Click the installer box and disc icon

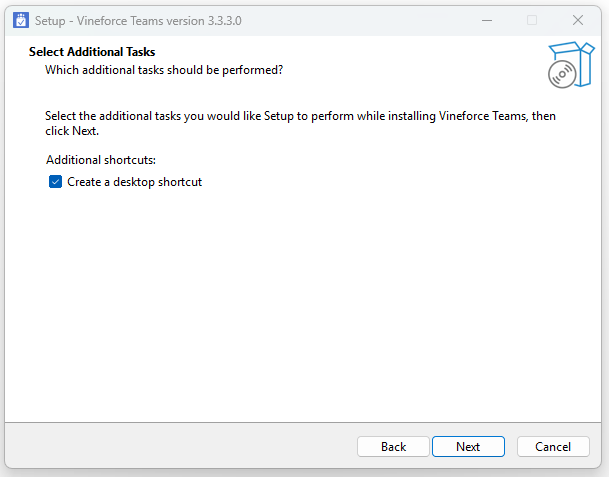(x=570, y=64)
